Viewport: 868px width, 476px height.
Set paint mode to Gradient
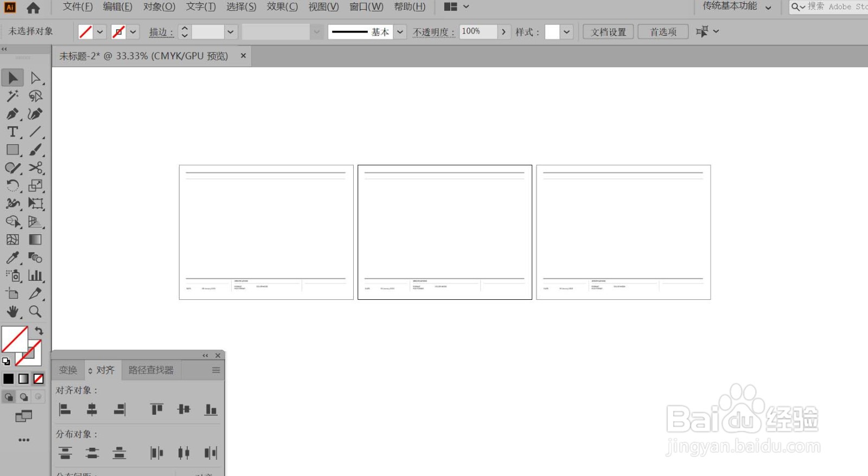pyautogui.click(x=23, y=378)
